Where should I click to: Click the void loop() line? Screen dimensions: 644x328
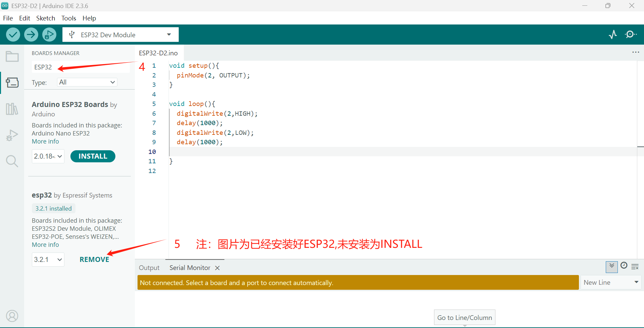point(192,104)
